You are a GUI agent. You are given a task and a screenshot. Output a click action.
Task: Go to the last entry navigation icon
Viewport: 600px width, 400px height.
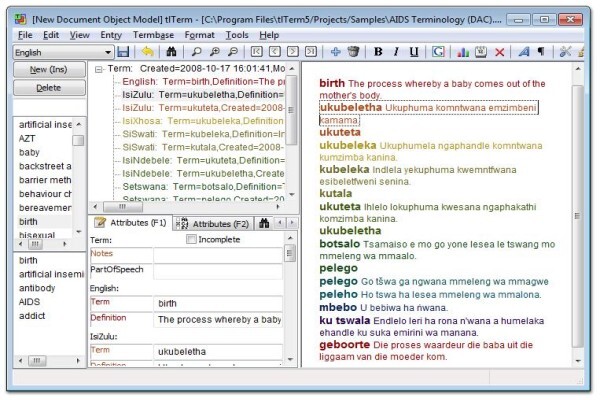pos(311,52)
